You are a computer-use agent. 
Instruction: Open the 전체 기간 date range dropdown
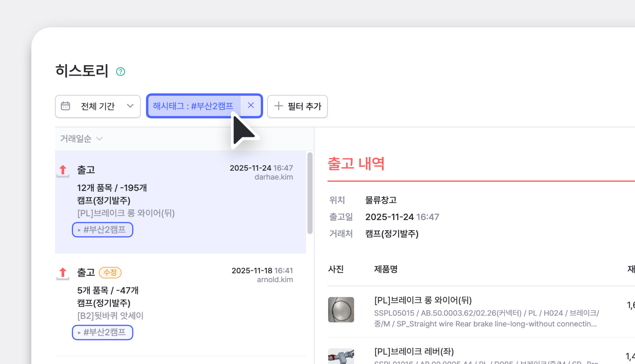click(98, 106)
